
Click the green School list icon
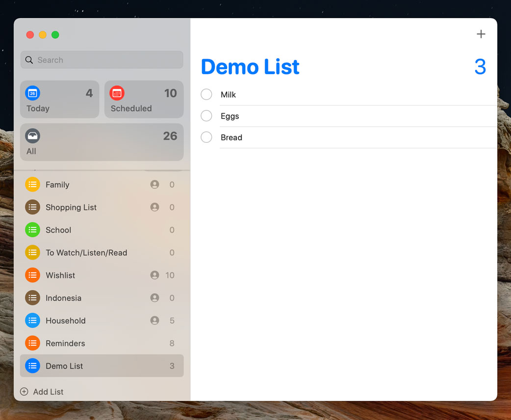point(32,230)
